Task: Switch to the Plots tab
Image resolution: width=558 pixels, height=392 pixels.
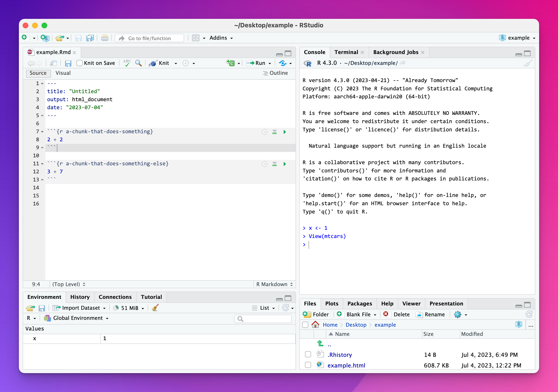Action: pyautogui.click(x=332, y=304)
